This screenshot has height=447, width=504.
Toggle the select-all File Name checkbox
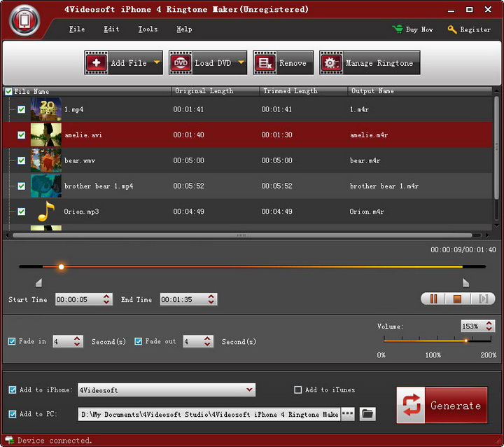click(x=8, y=91)
